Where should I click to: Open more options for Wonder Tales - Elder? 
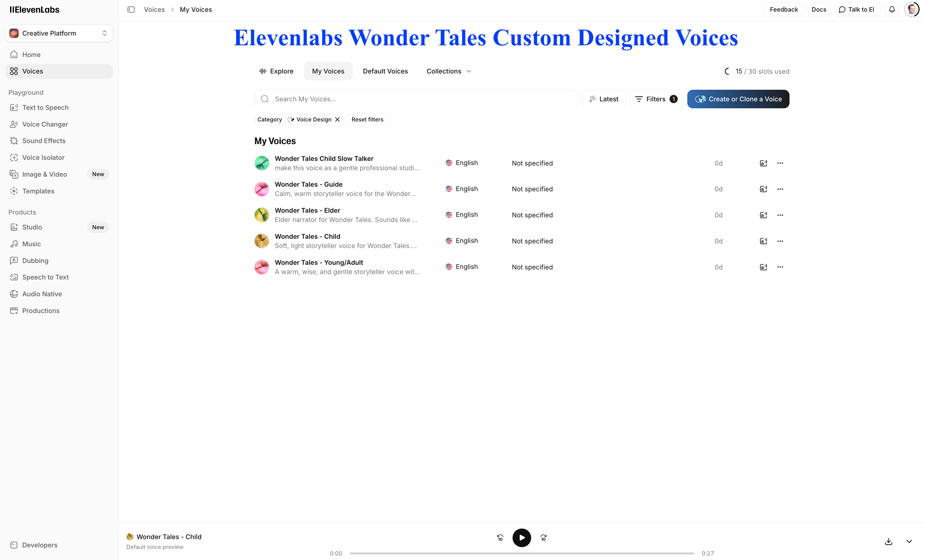click(x=780, y=215)
